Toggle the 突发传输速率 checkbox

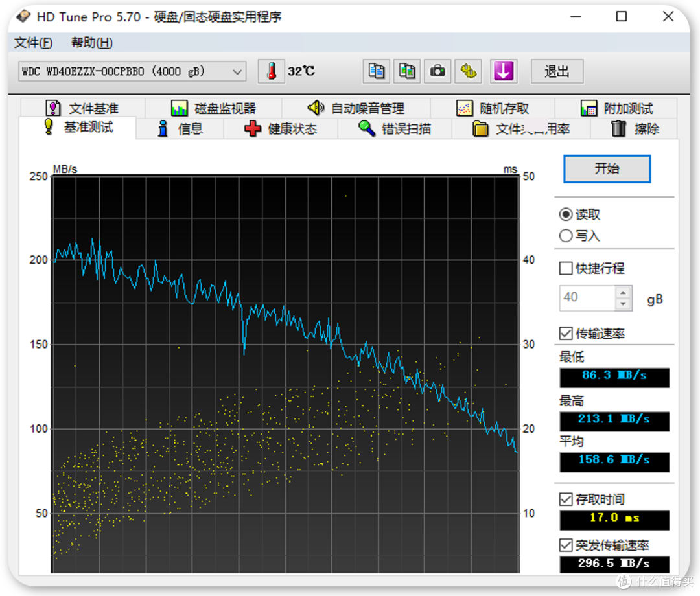click(566, 545)
